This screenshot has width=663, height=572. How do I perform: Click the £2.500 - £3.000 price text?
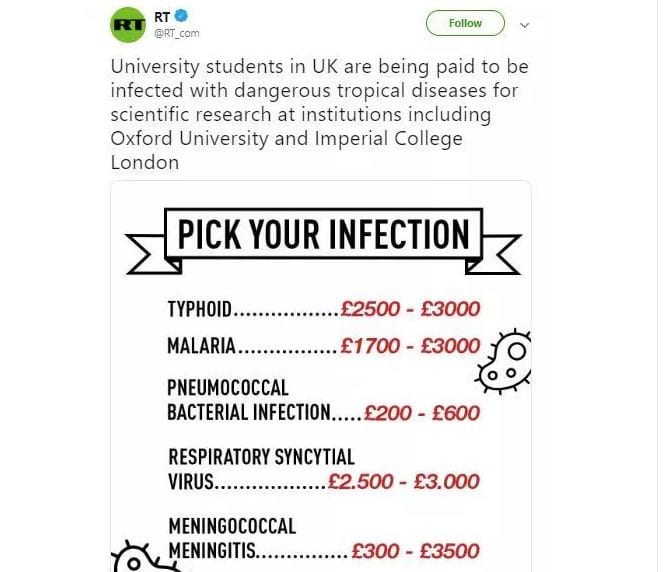405,482
